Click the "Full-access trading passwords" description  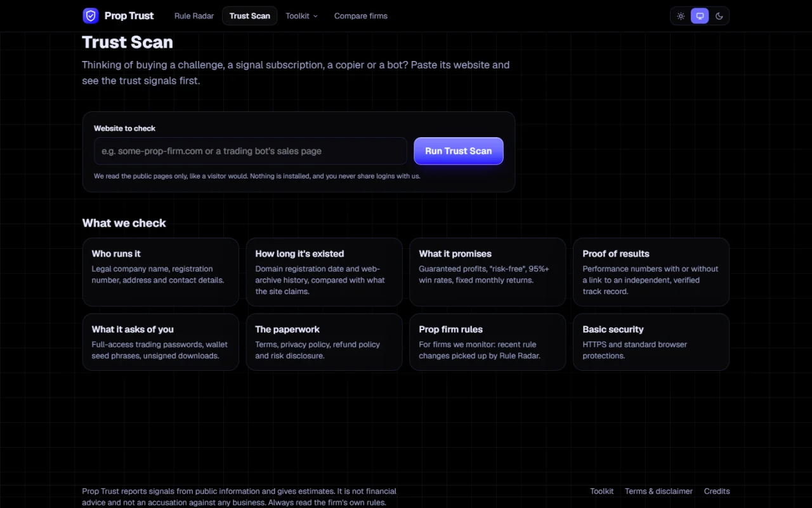[x=160, y=350]
